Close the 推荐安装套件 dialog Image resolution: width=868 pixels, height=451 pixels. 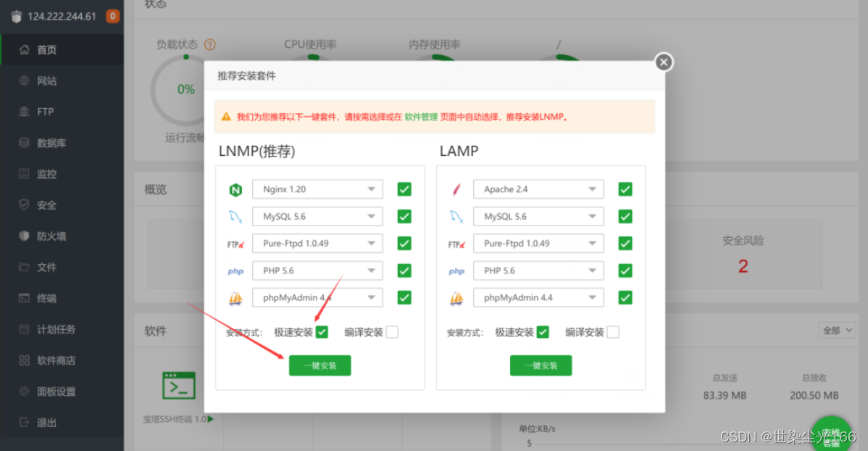[x=664, y=62]
